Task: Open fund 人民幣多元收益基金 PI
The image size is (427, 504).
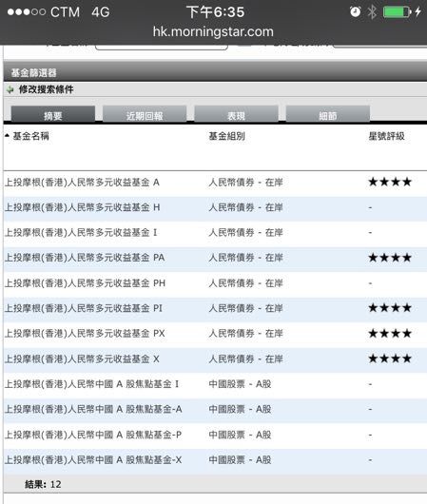Action: coord(84,308)
